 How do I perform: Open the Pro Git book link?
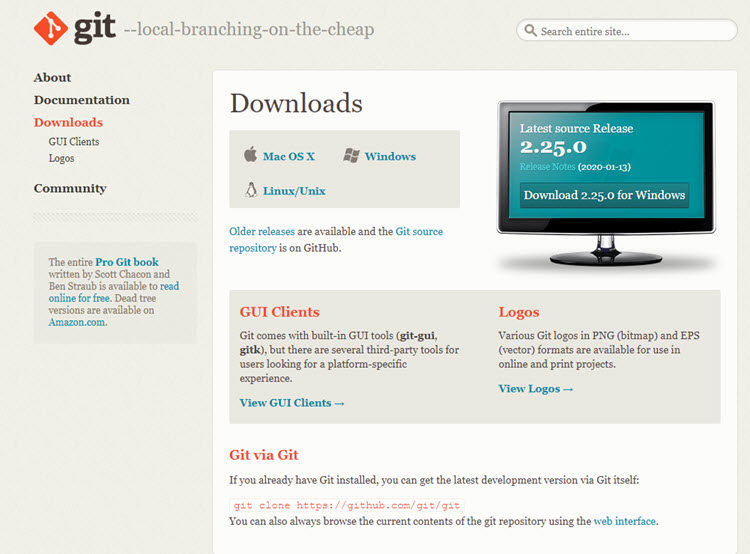click(x=127, y=262)
